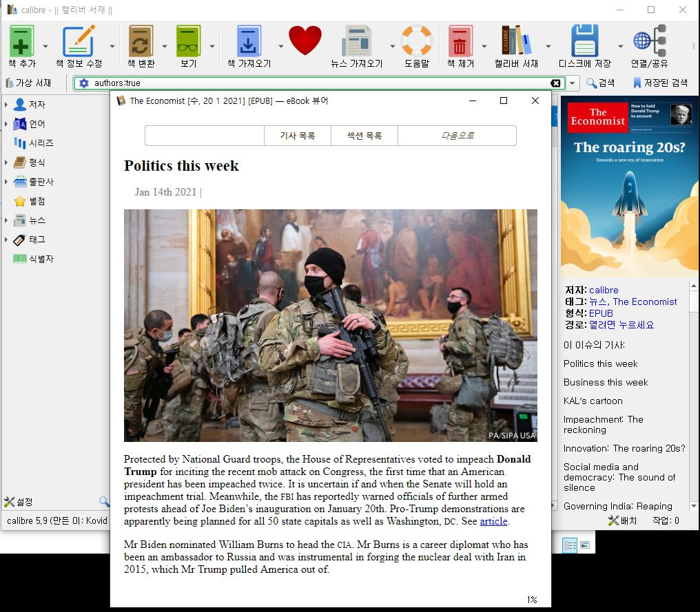
Task: Open Preferences via 설정 button
Action: (x=19, y=502)
